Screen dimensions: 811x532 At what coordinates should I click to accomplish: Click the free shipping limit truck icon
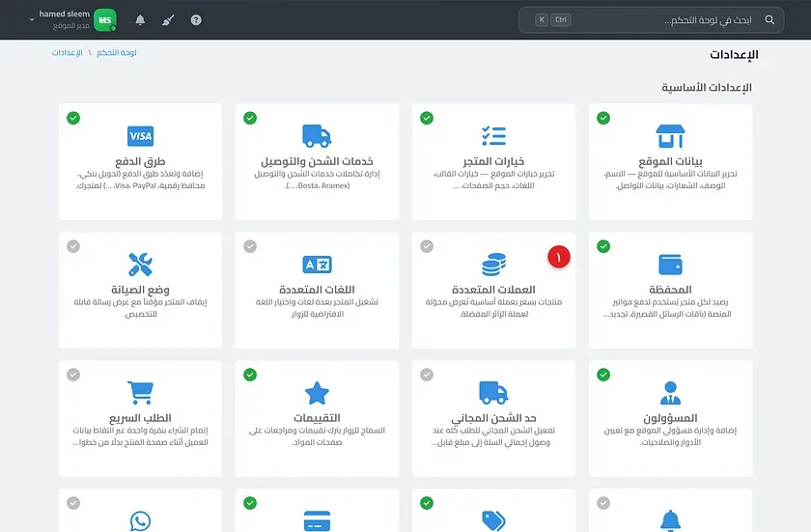click(494, 392)
